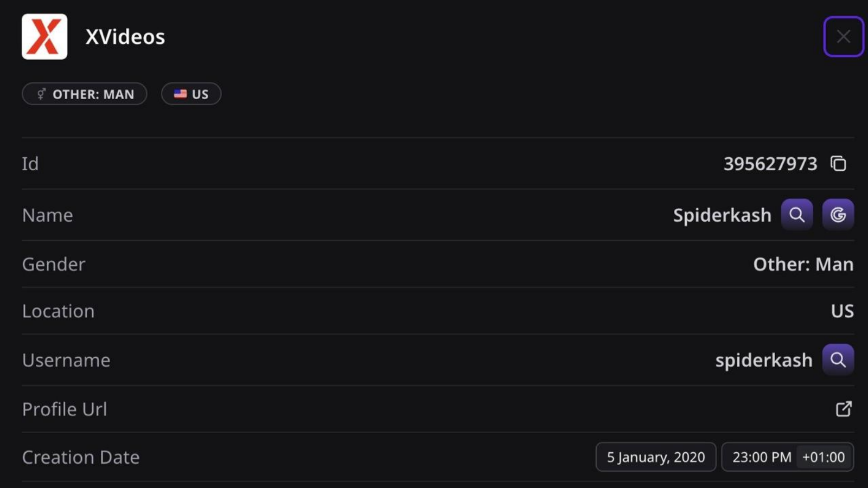The height and width of the screenshot is (488, 868).
Task: Click the Other: Man gender value
Action: coord(803,264)
